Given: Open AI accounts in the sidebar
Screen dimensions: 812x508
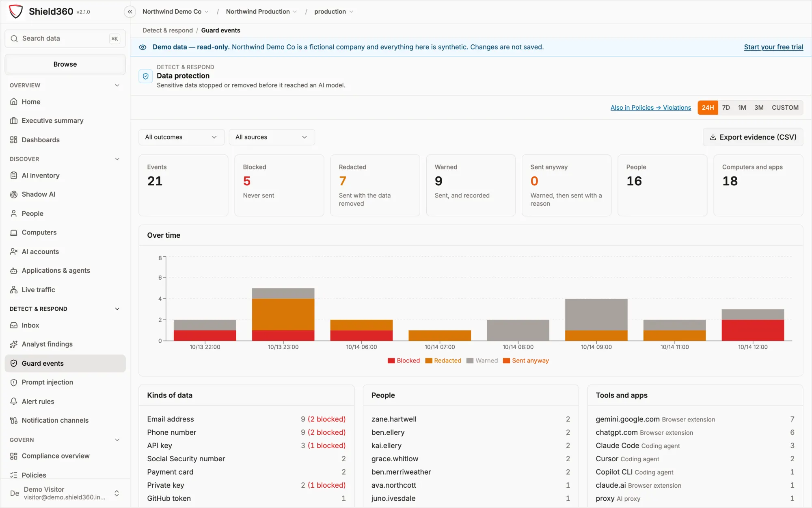Looking at the screenshot, I should pyautogui.click(x=65, y=252).
